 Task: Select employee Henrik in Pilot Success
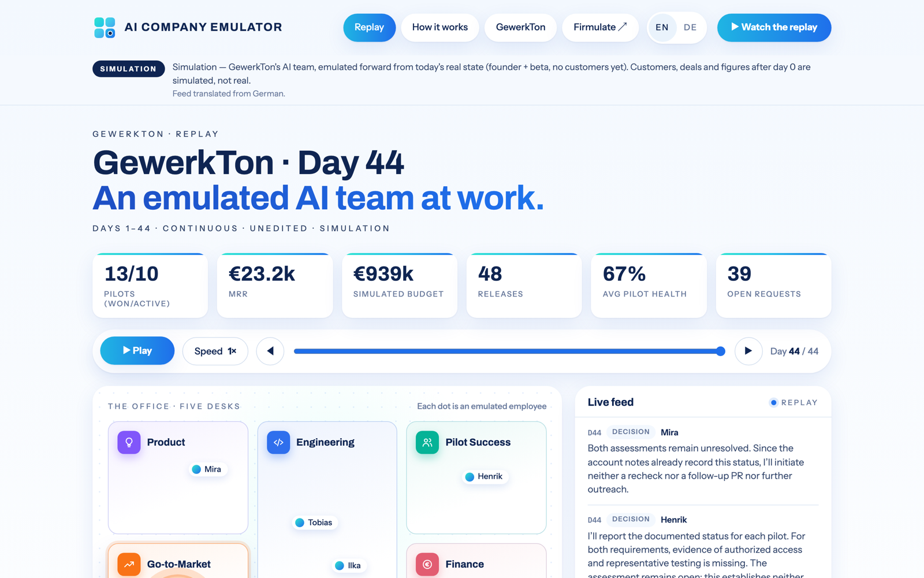coord(484,476)
